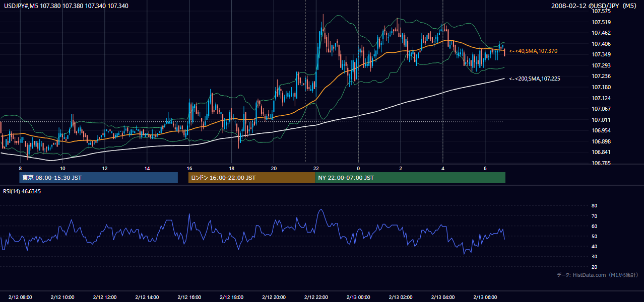Click RSI scale level 70
This screenshot has height=302, width=644.
[594, 216]
